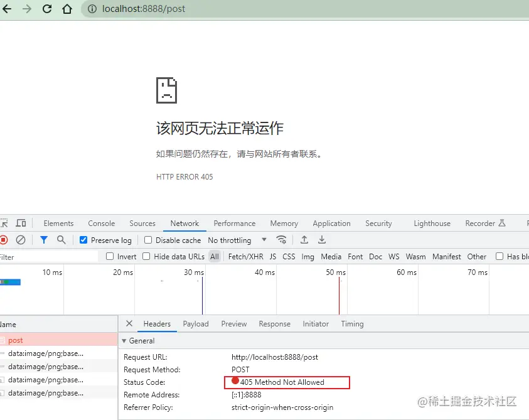Show the Response tab of request
The image size is (529, 420).
pyautogui.click(x=275, y=324)
